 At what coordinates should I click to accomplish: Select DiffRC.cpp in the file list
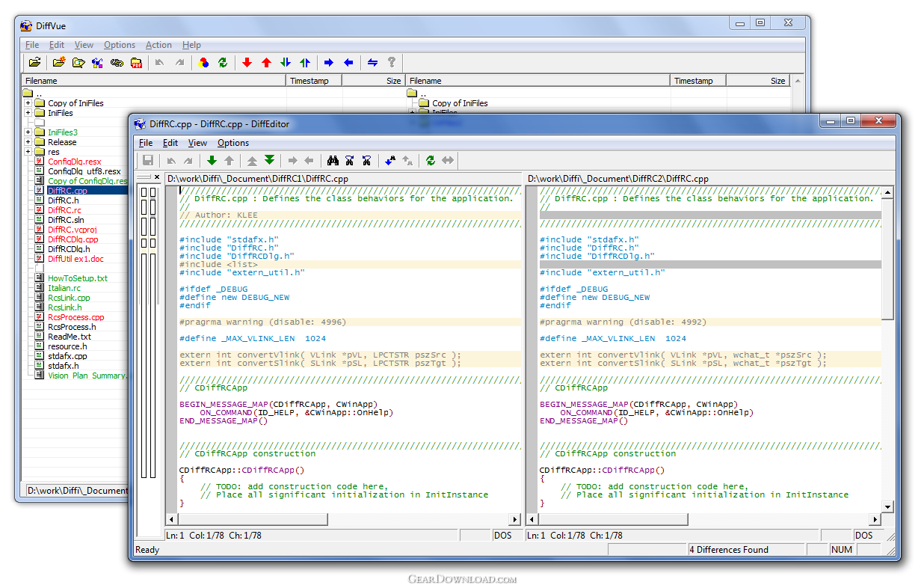67,191
